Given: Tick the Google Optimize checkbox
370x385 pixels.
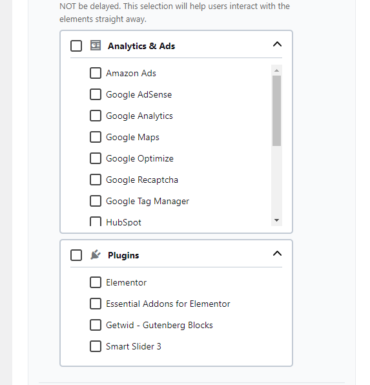Looking at the screenshot, I should 96,158.
